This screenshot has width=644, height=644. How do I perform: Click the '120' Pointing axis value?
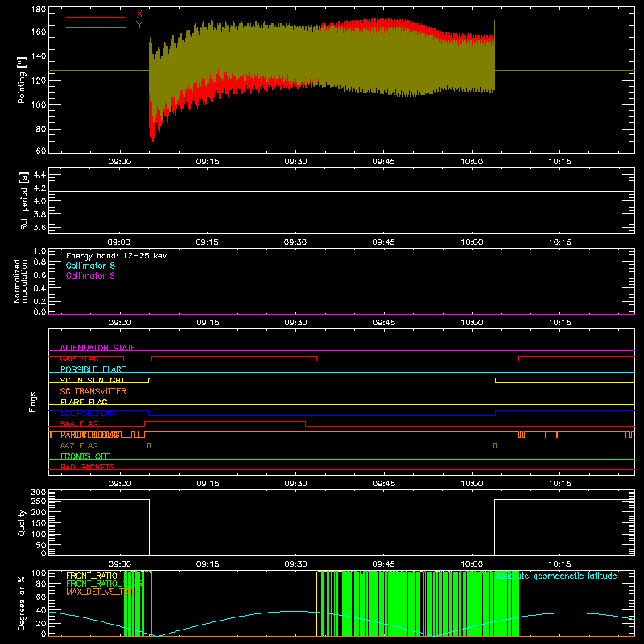(39, 80)
